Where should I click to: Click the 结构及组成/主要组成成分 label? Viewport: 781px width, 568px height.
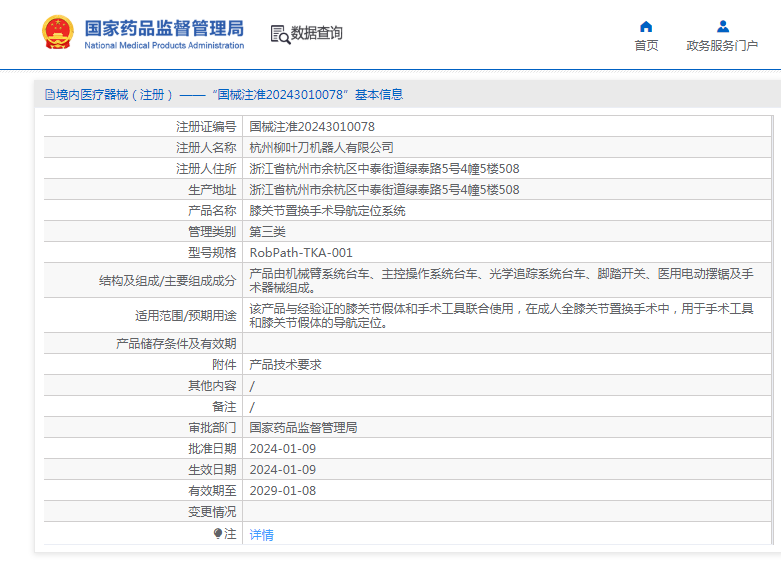point(167,281)
